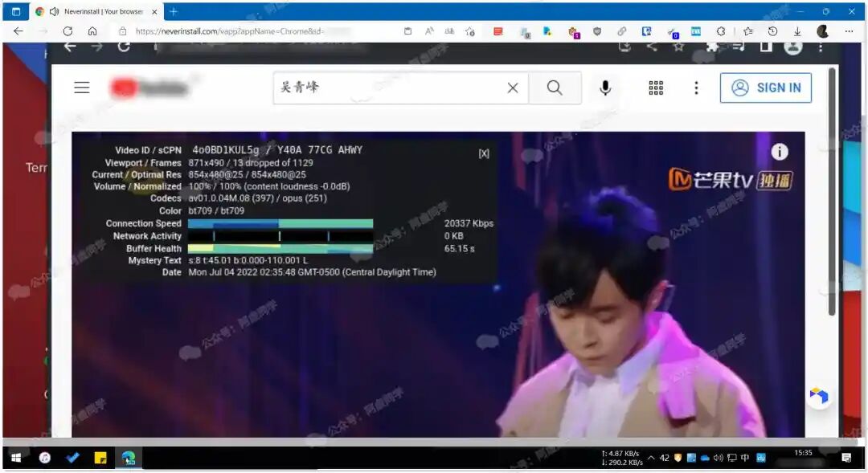Open Edge profile picture
The height and width of the screenshot is (473, 868).
[823, 31]
